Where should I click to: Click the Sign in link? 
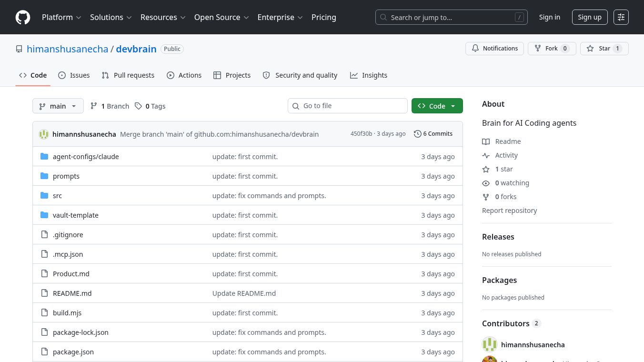click(x=550, y=17)
